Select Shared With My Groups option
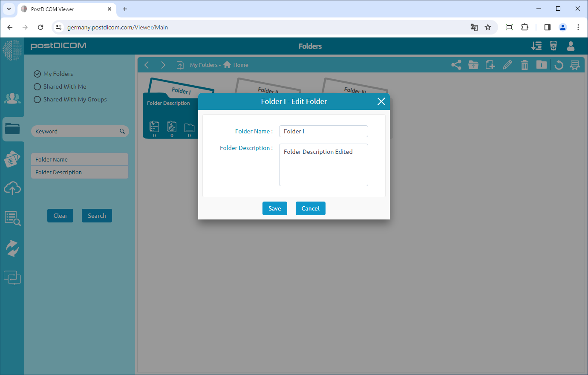This screenshot has height=375, width=588. point(37,99)
